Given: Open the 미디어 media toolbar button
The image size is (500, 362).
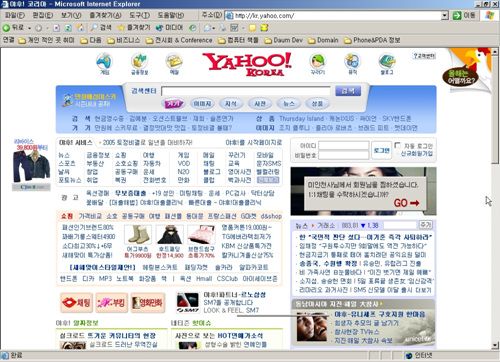Looking at the screenshot, I should point(169,28).
